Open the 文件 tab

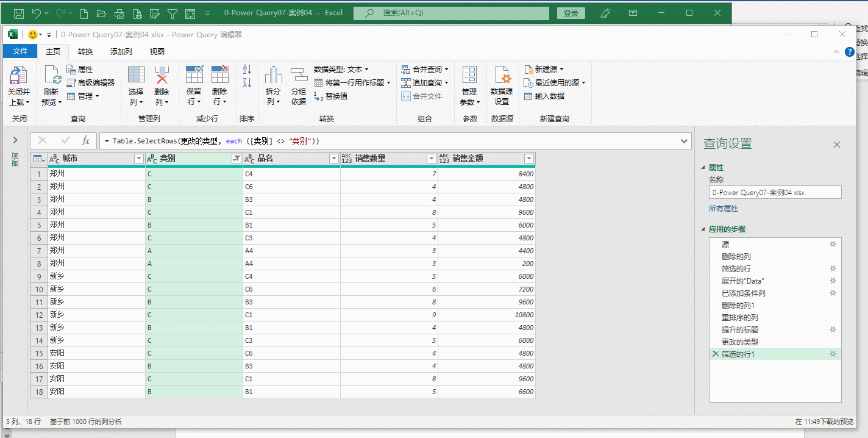[20, 51]
